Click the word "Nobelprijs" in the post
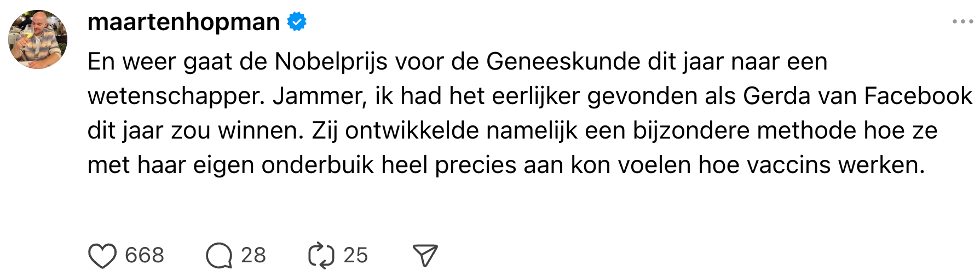Screen dimensions: 980x276 (331, 62)
